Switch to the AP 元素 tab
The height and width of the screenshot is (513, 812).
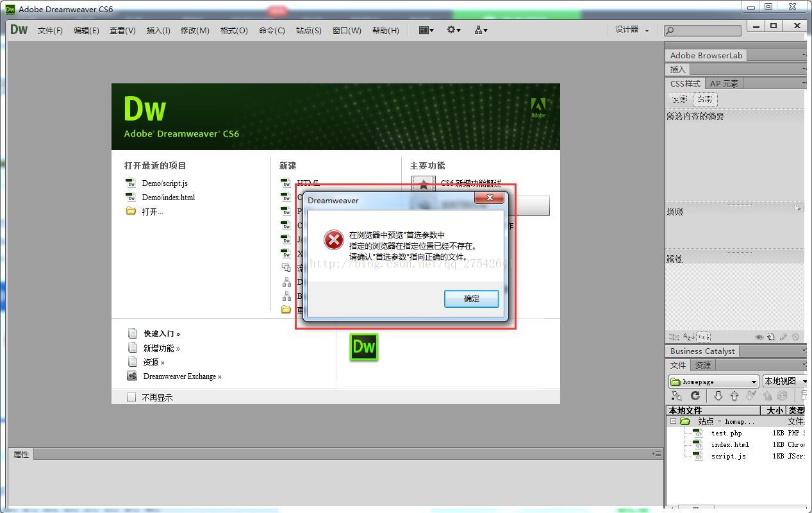pyautogui.click(x=724, y=83)
